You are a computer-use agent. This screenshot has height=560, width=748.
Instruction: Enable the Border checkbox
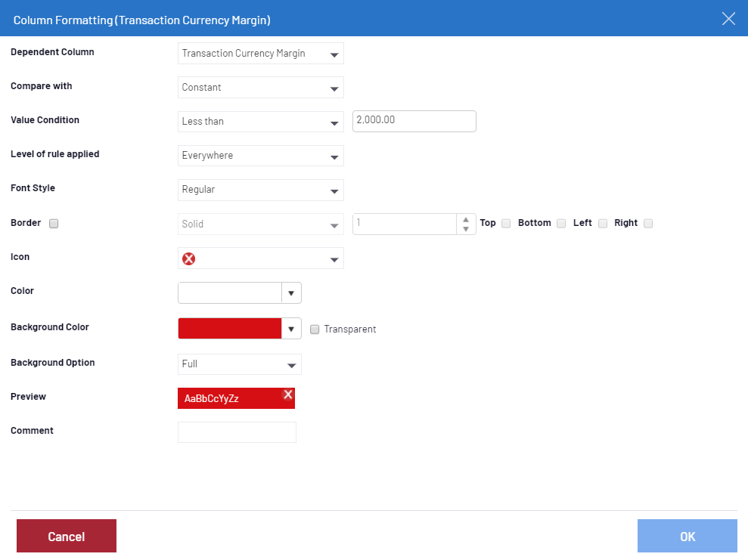pos(54,224)
